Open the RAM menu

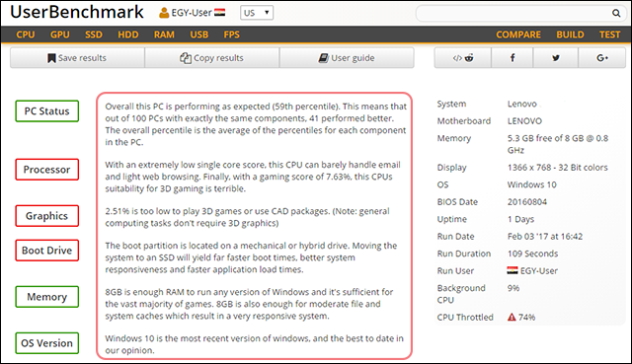point(164,35)
